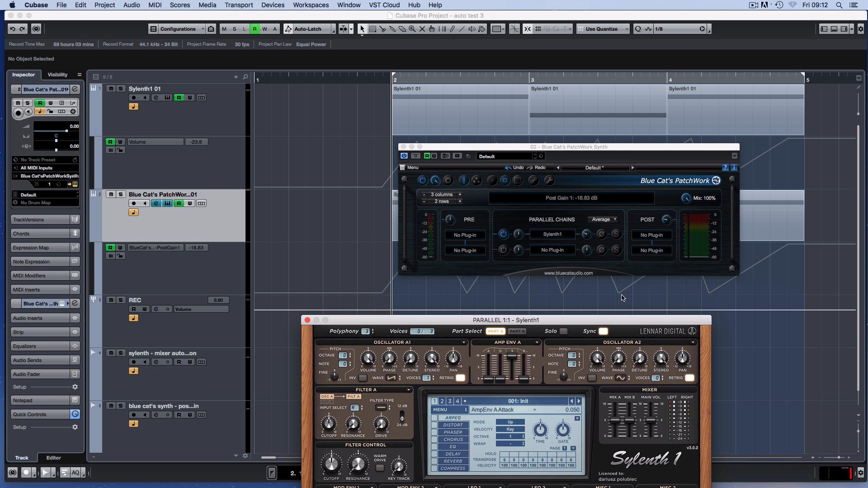Open PatchWork help question mark icon

726,168
